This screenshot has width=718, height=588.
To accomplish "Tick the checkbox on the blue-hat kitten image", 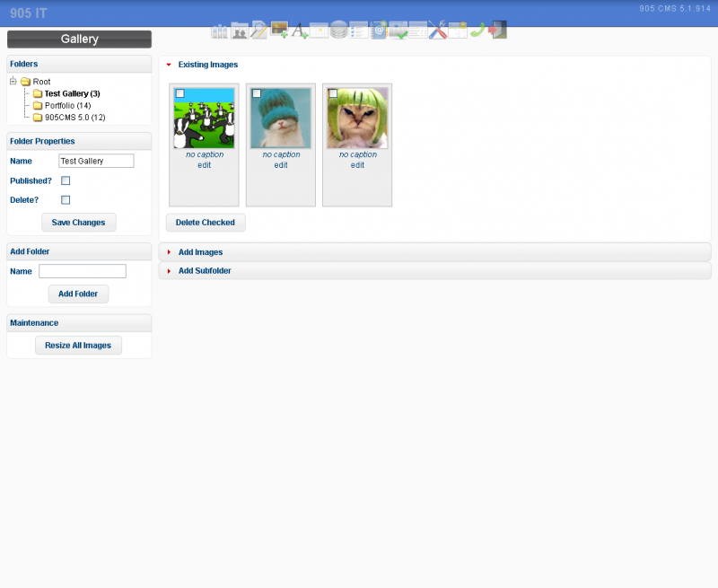I will 257,93.
